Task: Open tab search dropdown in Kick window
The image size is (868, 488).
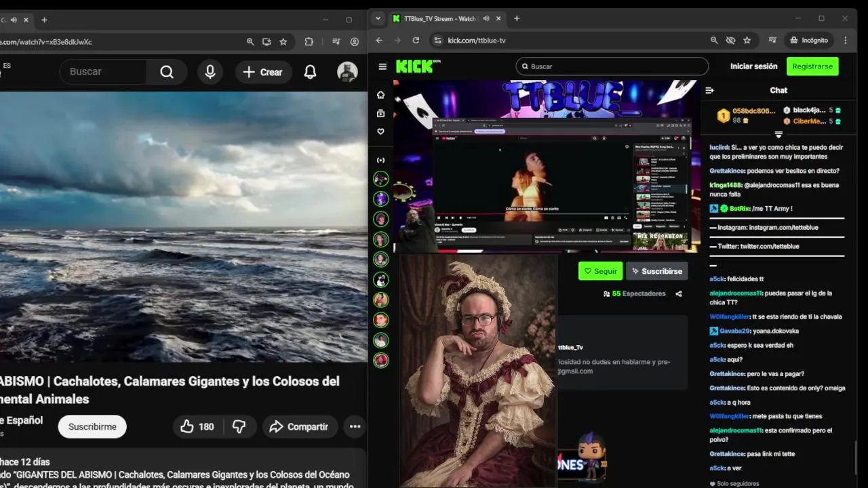Action: pos(378,18)
